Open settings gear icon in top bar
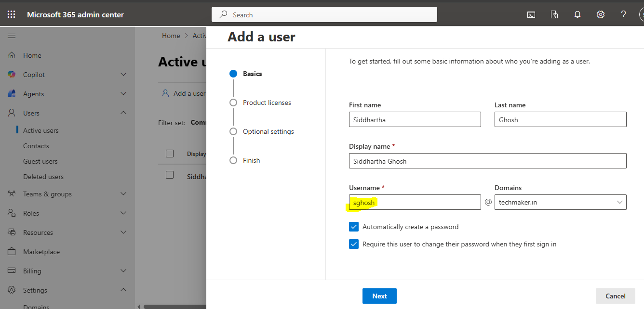This screenshot has width=644, height=309. click(x=600, y=14)
